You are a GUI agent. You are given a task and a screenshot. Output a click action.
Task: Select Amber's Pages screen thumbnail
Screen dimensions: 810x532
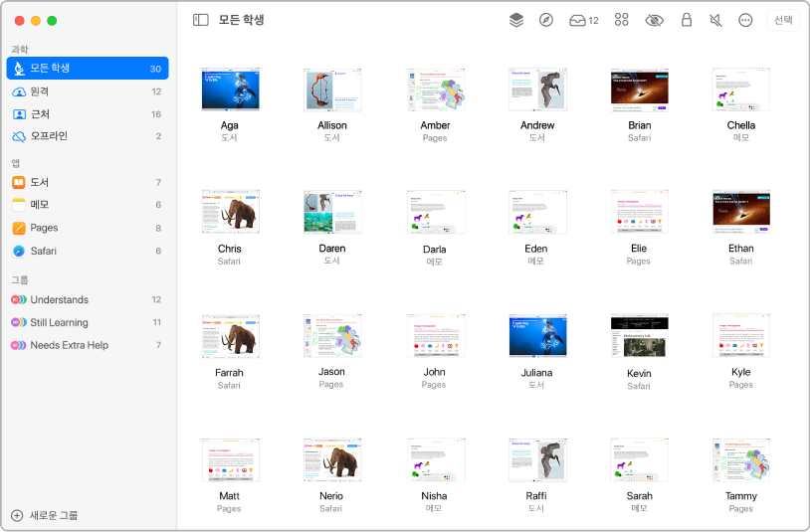pyautogui.click(x=436, y=89)
